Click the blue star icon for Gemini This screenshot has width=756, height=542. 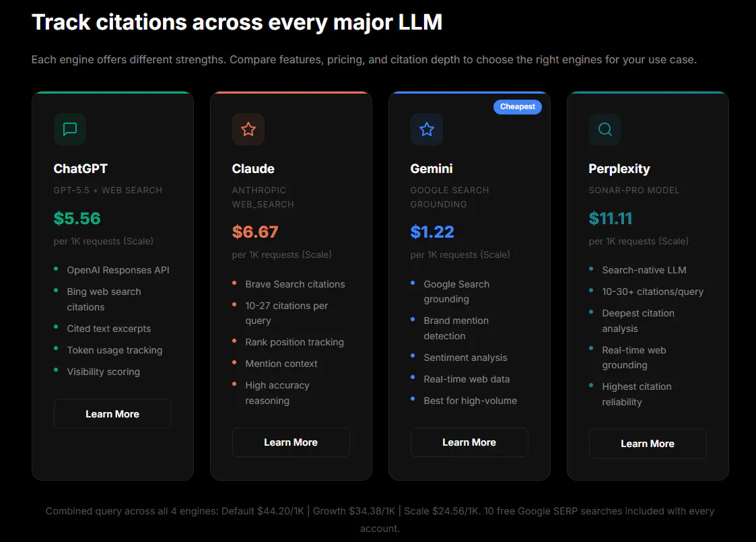click(x=427, y=129)
